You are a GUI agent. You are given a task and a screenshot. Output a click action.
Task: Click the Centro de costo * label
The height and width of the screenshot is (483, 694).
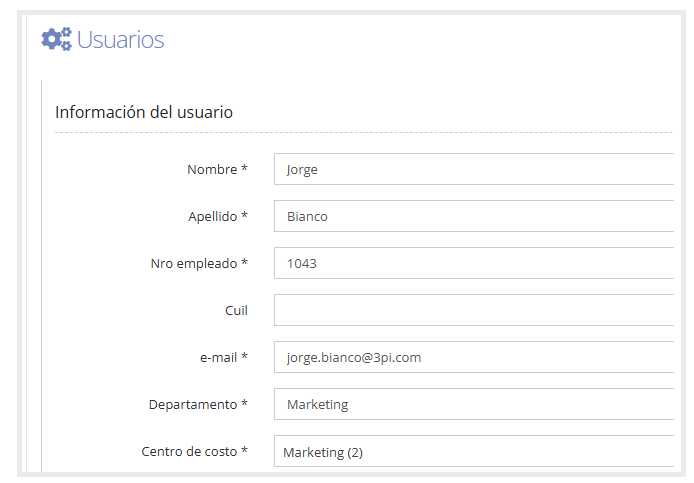pos(194,451)
